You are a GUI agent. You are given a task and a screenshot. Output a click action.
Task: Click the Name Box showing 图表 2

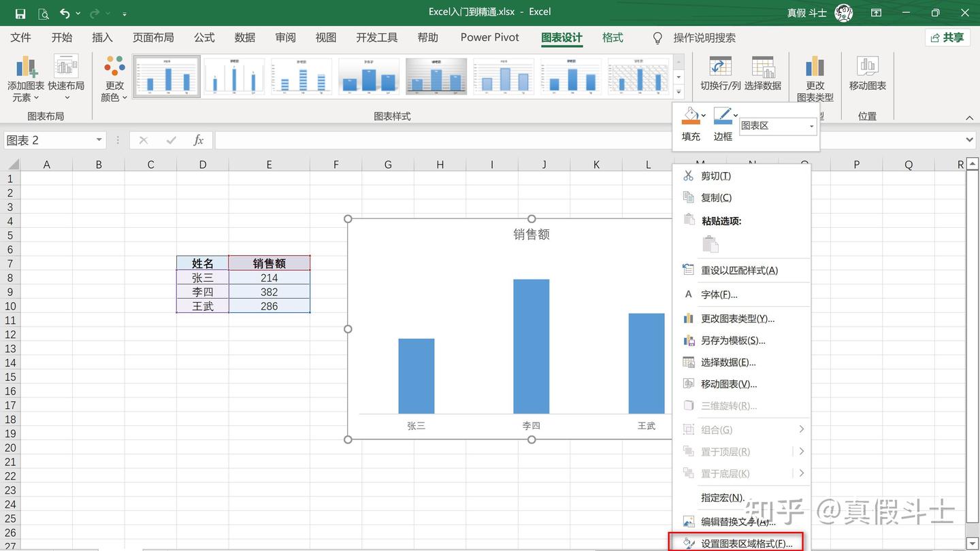pyautogui.click(x=48, y=140)
